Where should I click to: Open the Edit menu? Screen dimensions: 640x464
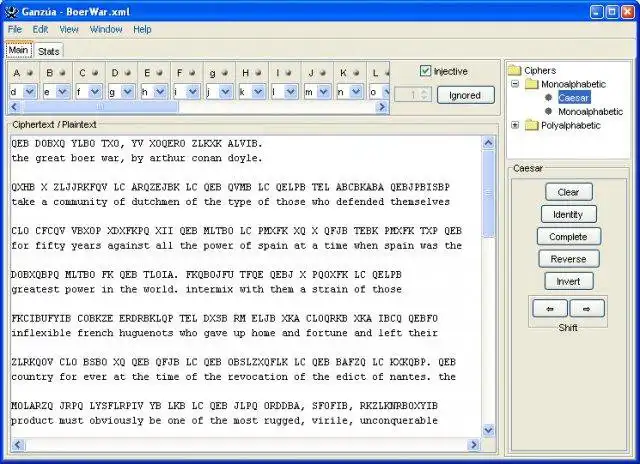[40, 29]
